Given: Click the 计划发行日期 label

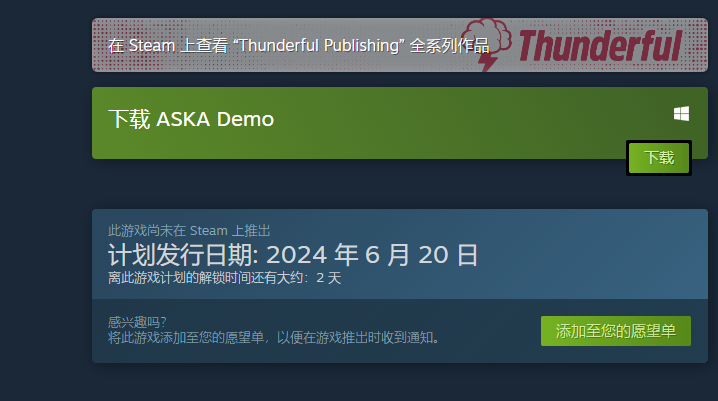Looking at the screenshot, I should pos(180,255).
